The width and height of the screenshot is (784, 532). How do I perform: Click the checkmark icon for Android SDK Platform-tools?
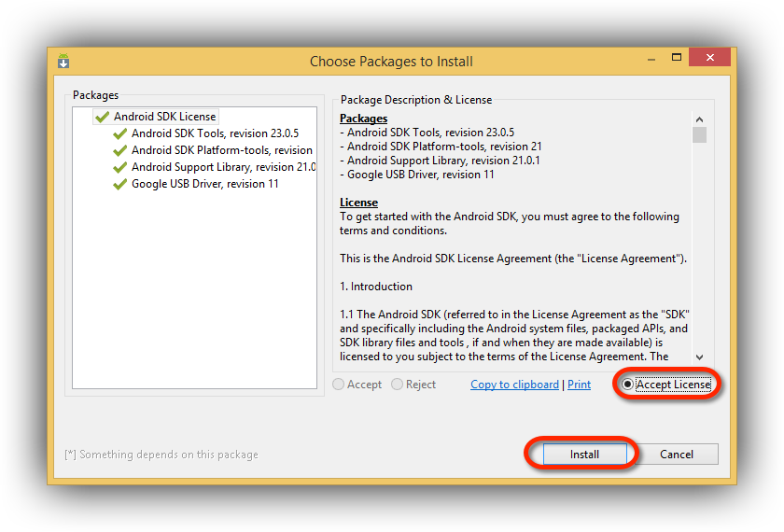120,150
